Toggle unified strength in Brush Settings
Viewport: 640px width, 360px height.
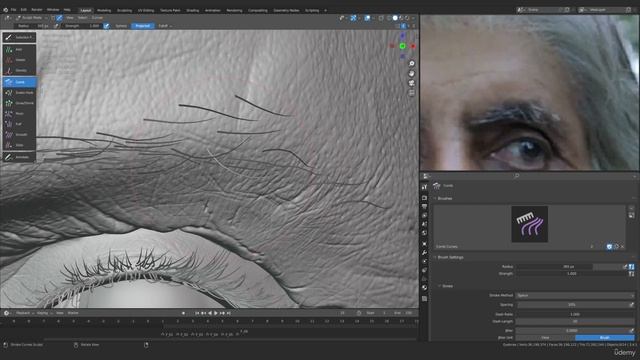632,274
